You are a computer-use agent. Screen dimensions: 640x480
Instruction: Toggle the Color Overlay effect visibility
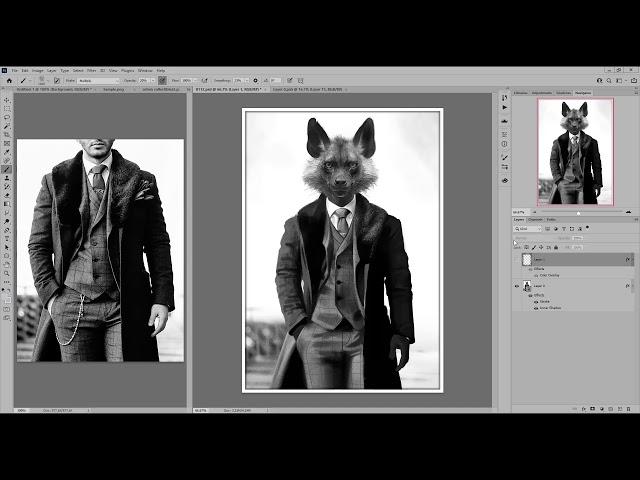tap(536, 276)
